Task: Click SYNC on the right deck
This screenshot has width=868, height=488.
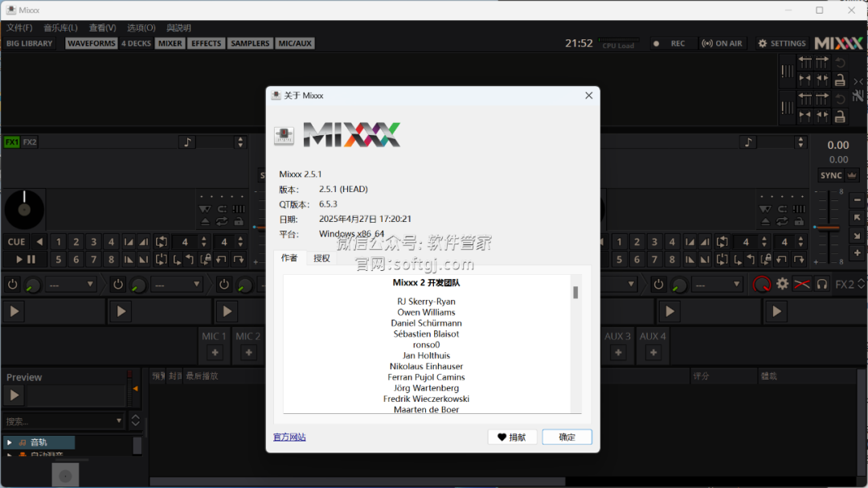Action: point(831,175)
